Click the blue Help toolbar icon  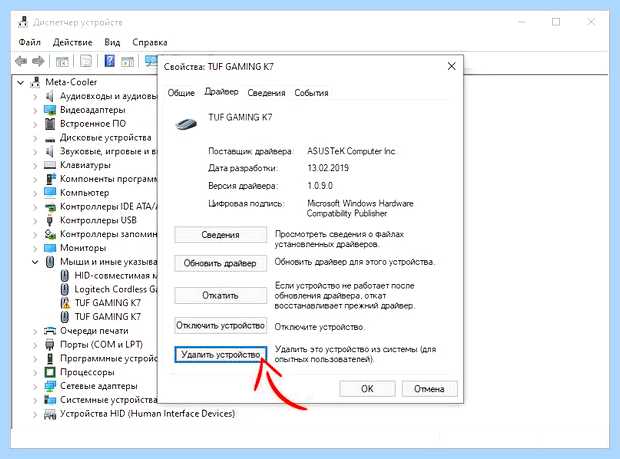click(110, 61)
